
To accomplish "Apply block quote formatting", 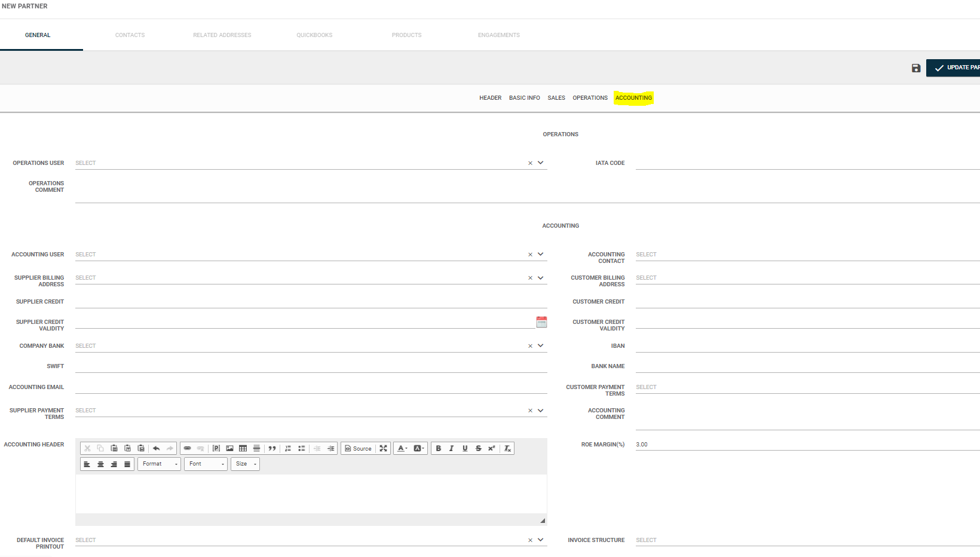I will click(272, 448).
